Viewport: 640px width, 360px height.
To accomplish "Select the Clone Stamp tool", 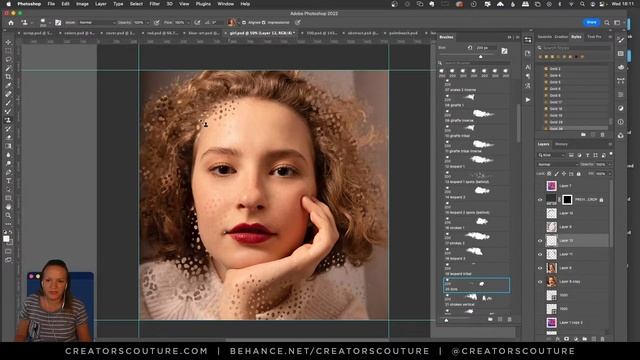I will point(8,120).
